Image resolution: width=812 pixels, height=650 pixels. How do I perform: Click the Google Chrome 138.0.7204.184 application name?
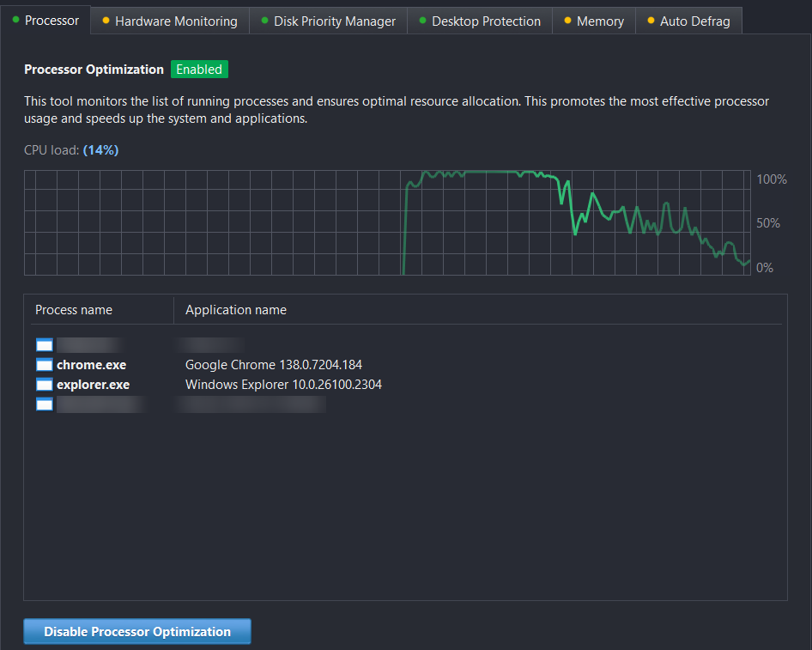(274, 365)
